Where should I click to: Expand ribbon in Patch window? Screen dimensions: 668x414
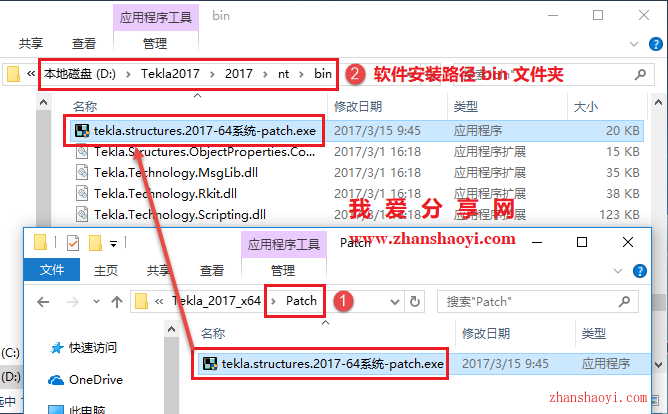[618, 271]
